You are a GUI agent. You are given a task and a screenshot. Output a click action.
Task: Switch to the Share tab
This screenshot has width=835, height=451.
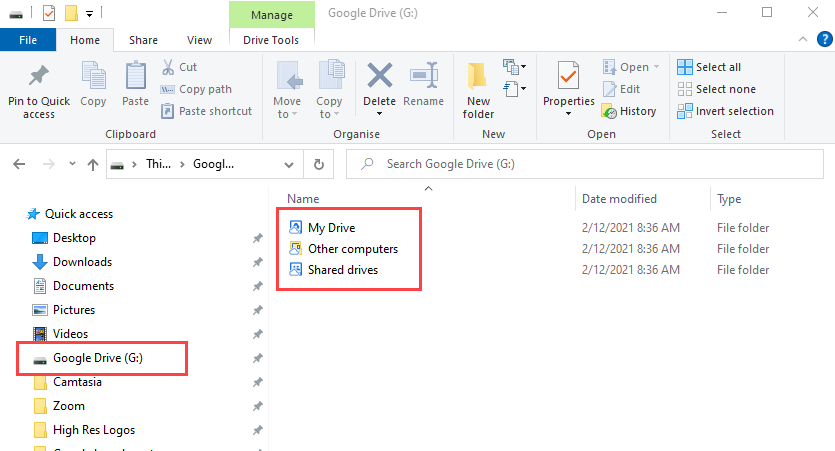[x=143, y=40]
